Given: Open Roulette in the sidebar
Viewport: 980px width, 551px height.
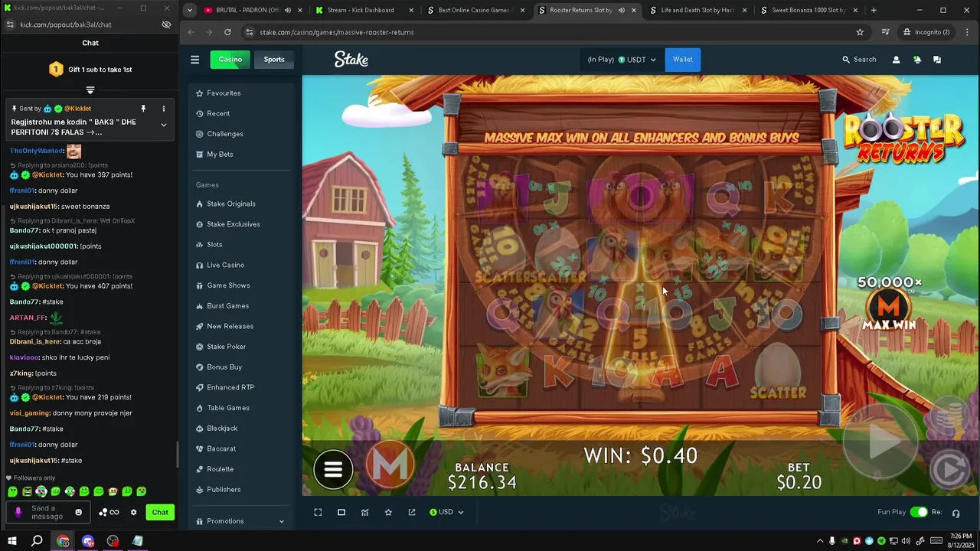Looking at the screenshot, I should [240, 469].
